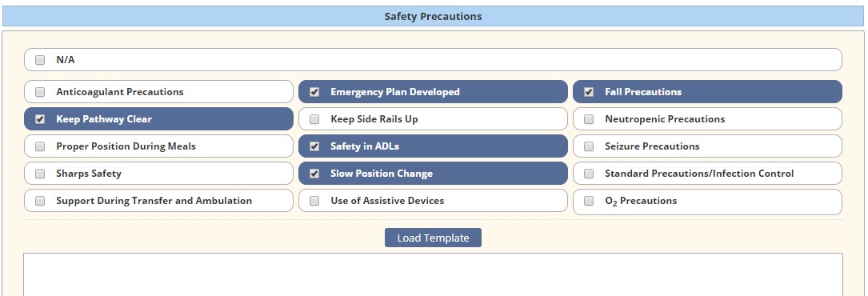
Task: Uncheck Fall Precautions option
Action: (589, 92)
